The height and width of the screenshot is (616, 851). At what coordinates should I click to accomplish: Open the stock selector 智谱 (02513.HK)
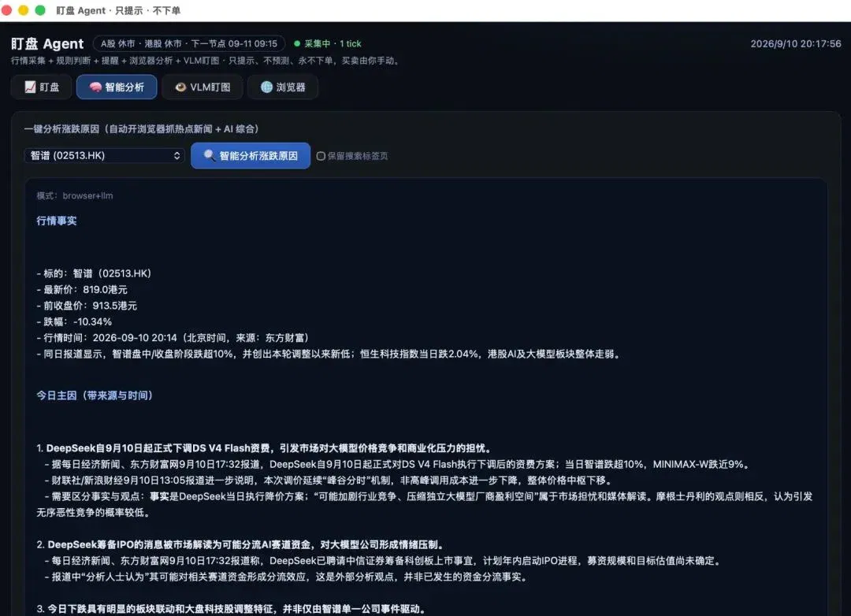tap(104, 156)
